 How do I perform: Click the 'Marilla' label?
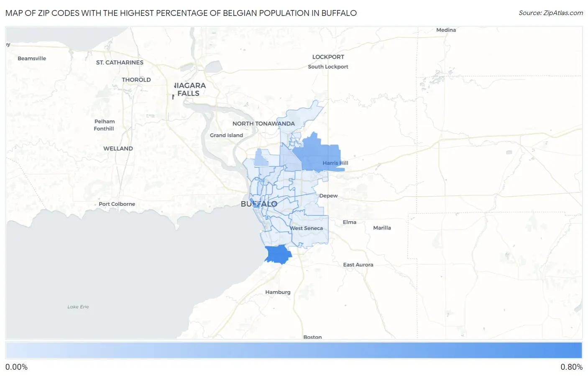click(382, 228)
